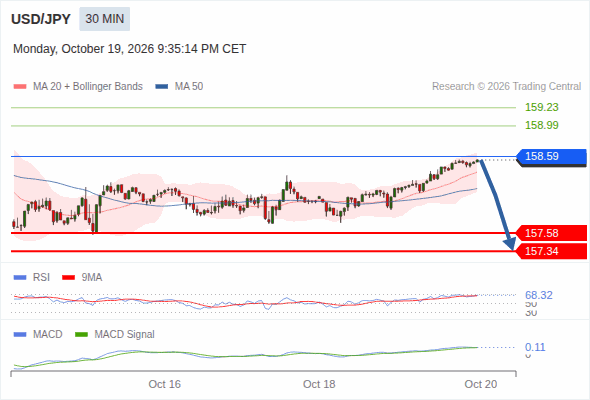
Task: Click the 9MA legend label
Action: point(92,278)
